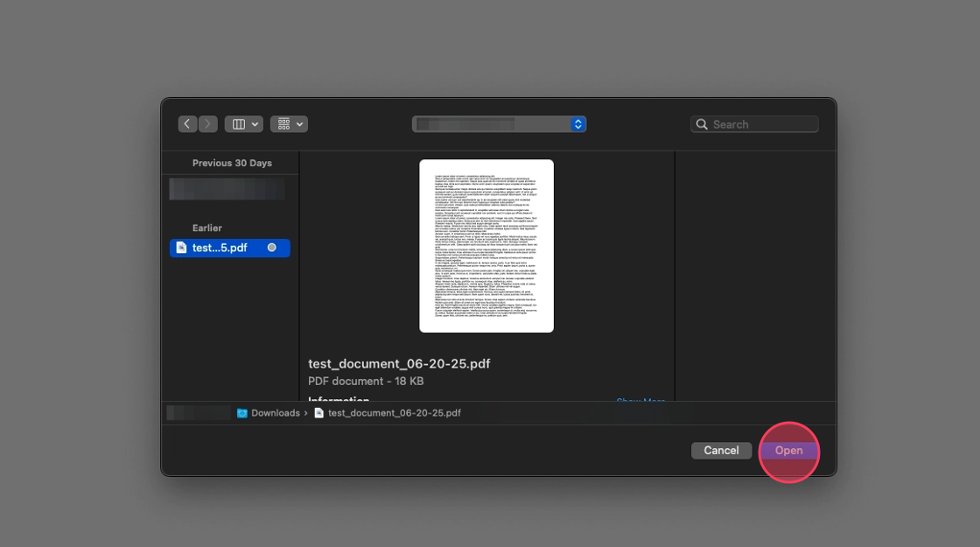Open the folder location pop-up menu

[x=499, y=124]
